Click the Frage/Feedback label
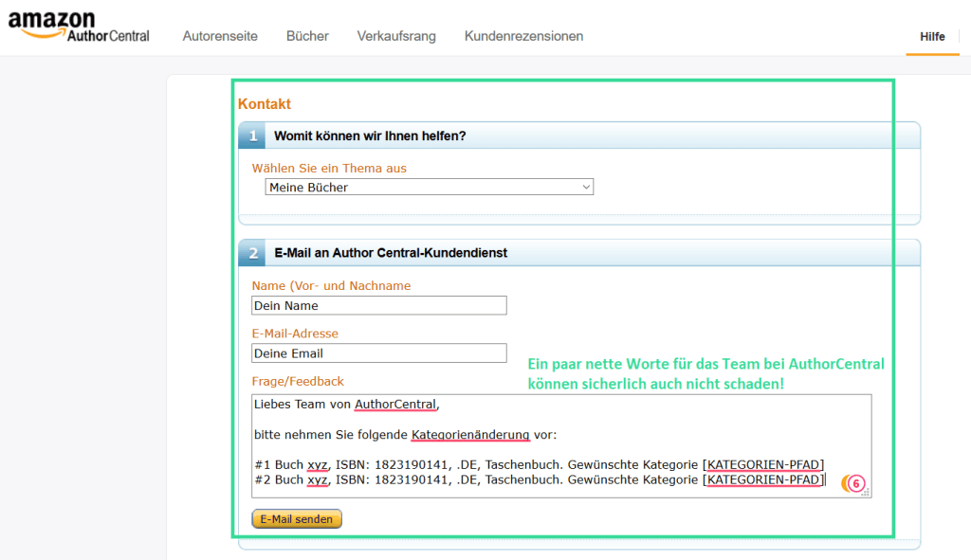The width and height of the screenshot is (971, 560). pyautogui.click(x=297, y=381)
